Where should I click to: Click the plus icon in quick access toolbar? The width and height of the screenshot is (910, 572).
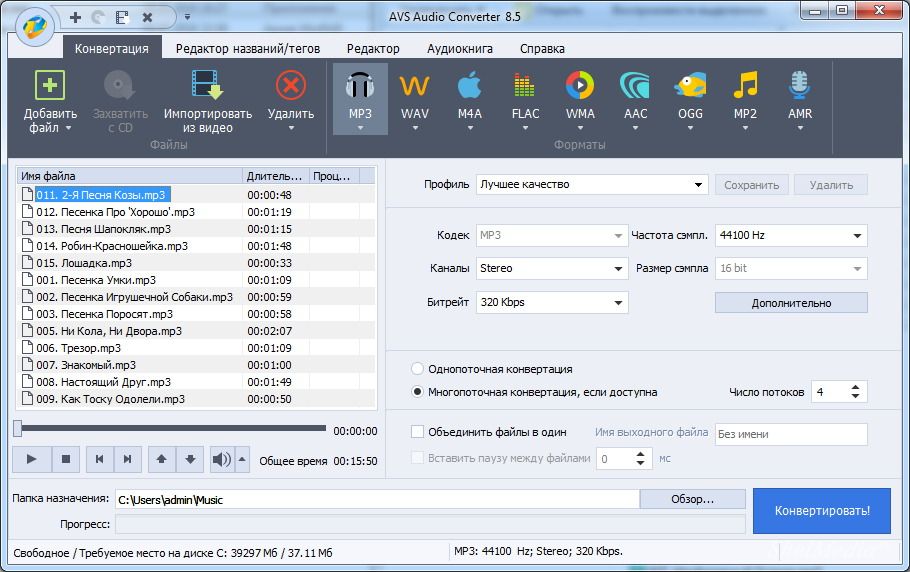click(75, 17)
